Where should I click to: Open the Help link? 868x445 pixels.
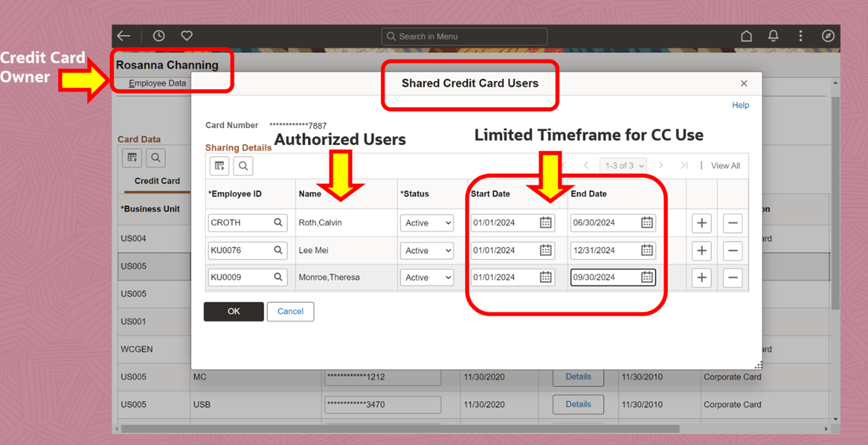(740, 104)
